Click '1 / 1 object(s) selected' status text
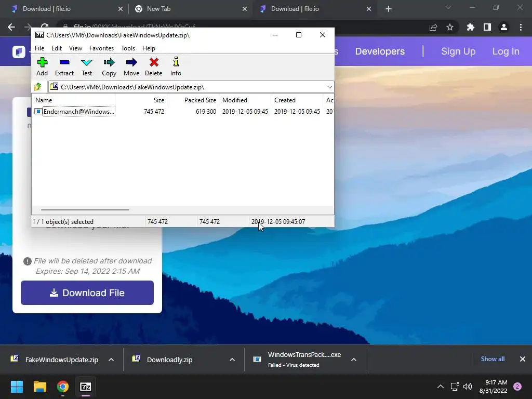Image resolution: width=532 pixels, height=399 pixels. [63, 221]
